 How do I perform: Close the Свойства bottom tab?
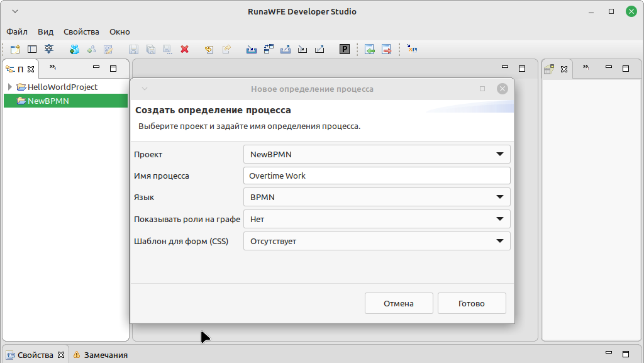pyautogui.click(x=61, y=355)
